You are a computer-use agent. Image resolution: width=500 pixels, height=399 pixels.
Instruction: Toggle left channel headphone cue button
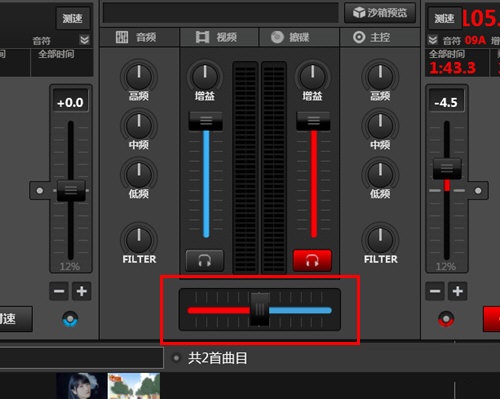click(x=205, y=260)
